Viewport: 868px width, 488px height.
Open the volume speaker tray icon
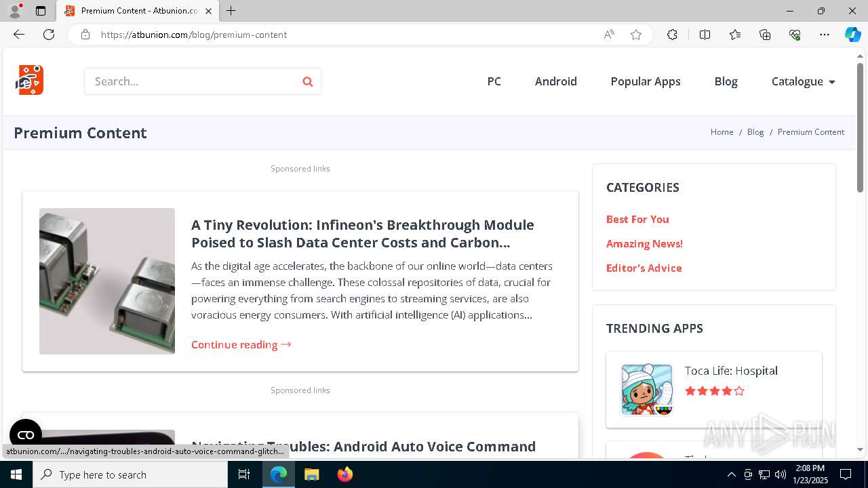[780, 474]
